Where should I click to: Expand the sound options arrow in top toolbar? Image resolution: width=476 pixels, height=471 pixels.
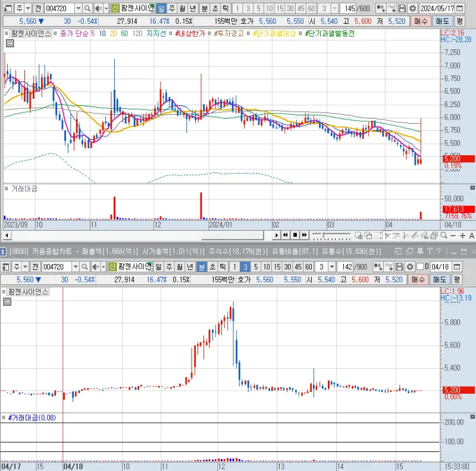pyautogui.click(x=107, y=8)
